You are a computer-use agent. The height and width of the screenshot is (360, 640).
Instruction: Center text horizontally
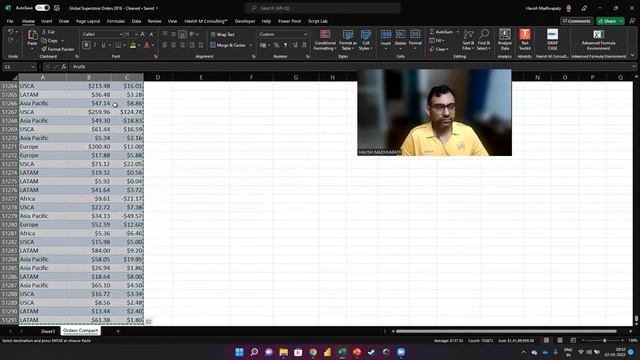point(173,45)
